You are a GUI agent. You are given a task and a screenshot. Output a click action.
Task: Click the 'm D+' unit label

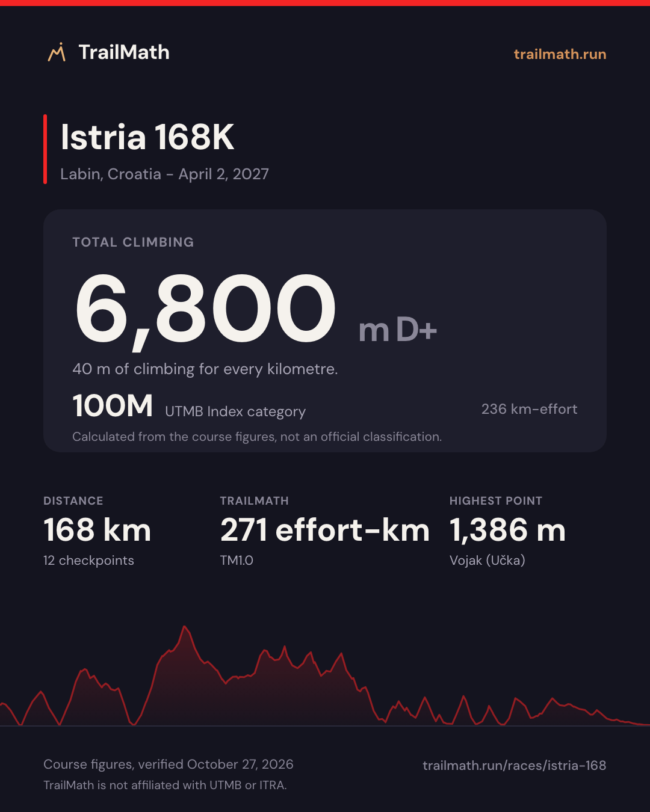(x=397, y=330)
